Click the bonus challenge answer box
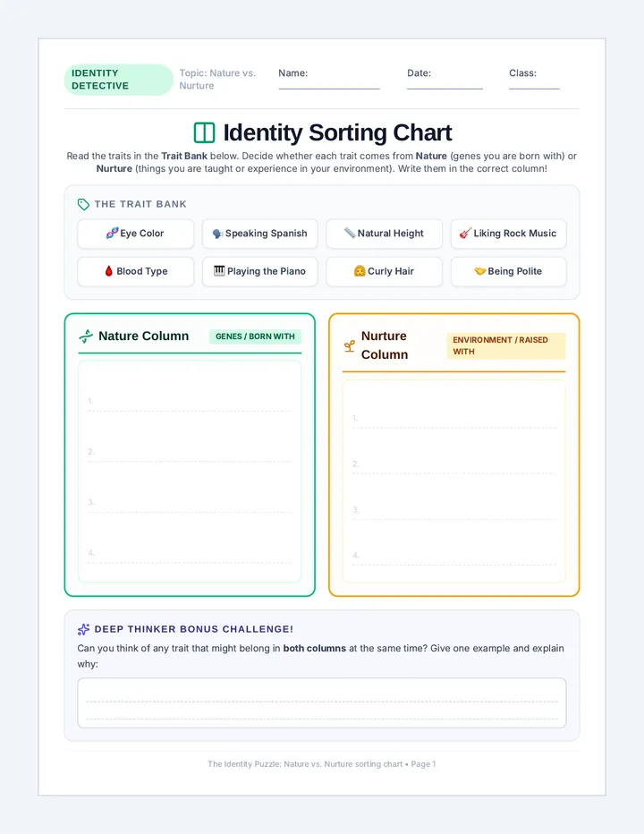Image resolution: width=644 pixels, height=834 pixels. click(x=322, y=702)
